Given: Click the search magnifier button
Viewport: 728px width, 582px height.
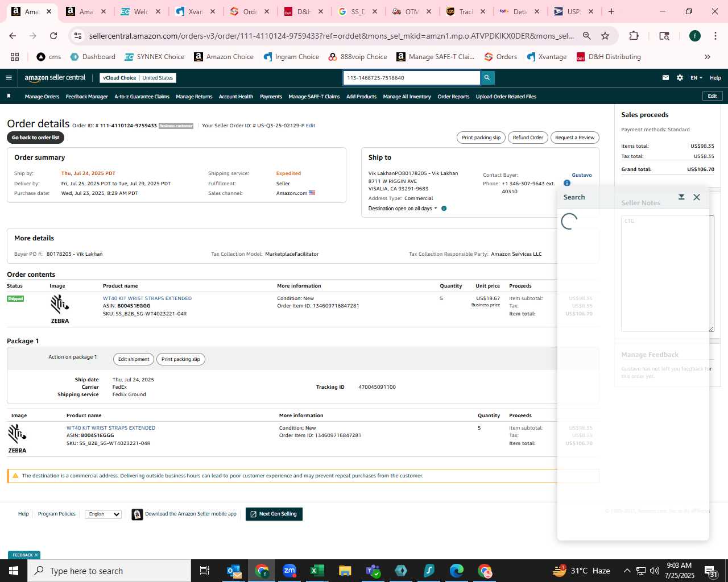Looking at the screenshot, I should pyautogui.click(x=487, y=78).
